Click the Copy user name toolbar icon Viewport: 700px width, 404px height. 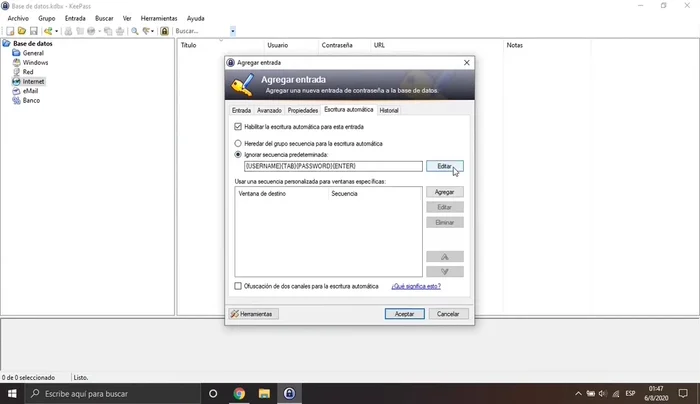click(x=68, y=31)
